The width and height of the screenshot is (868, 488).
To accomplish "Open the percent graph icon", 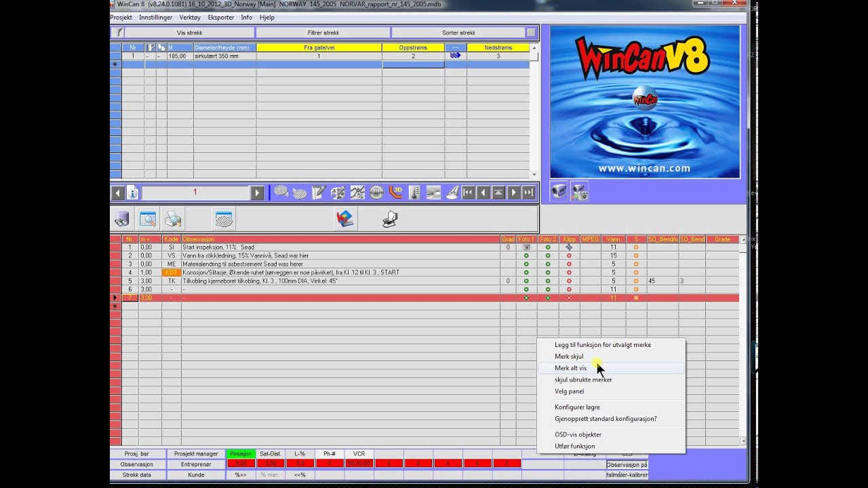I will [357, 193].
